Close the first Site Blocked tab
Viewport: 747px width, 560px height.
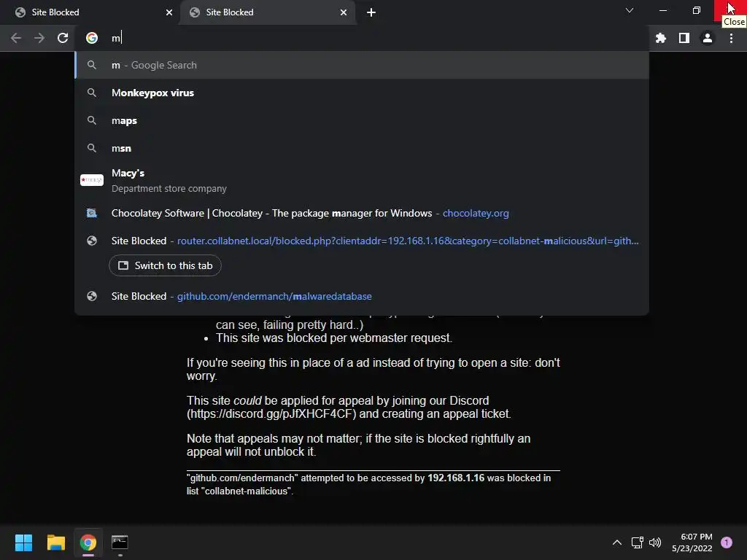click(169, 12)
